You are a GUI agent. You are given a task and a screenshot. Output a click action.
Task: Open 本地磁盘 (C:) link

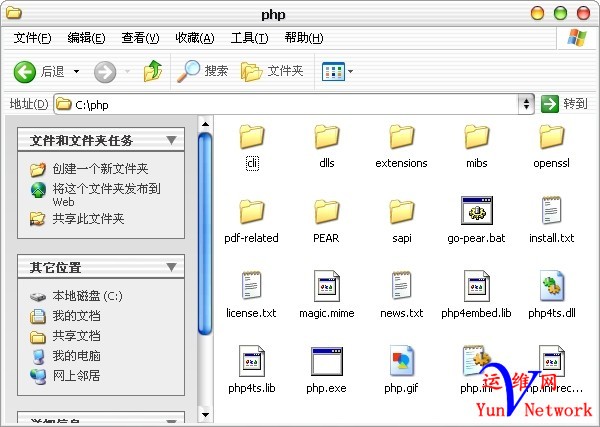point(88,296)
